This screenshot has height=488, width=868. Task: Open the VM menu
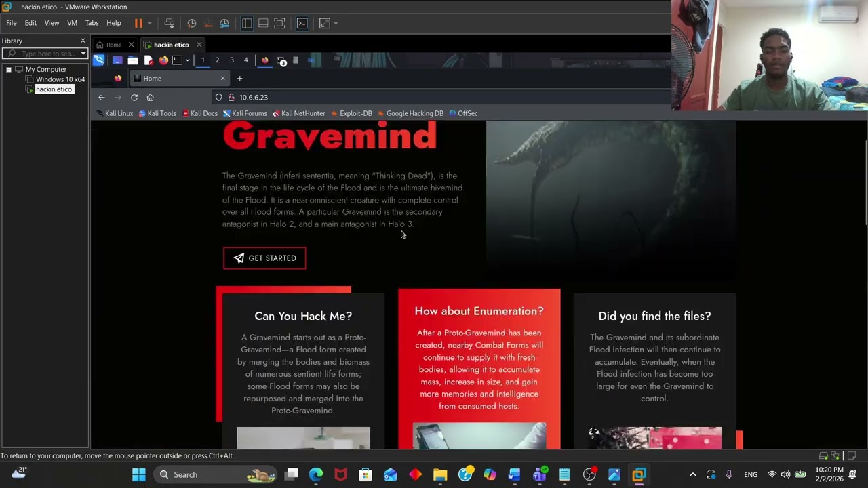[x=72, y=23]
